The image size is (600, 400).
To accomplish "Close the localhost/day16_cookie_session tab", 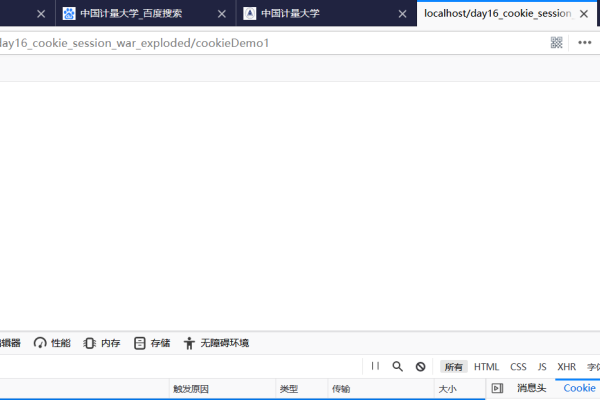I will point(584,14).
